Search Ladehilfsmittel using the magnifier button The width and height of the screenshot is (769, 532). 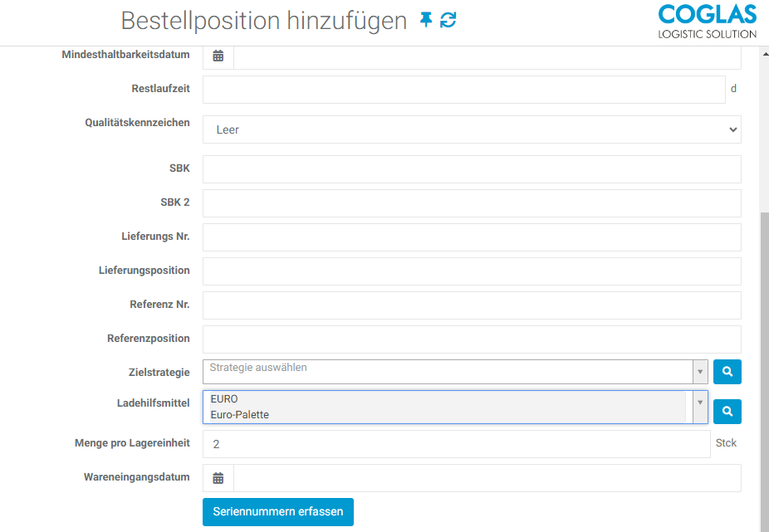coord(727,411)
